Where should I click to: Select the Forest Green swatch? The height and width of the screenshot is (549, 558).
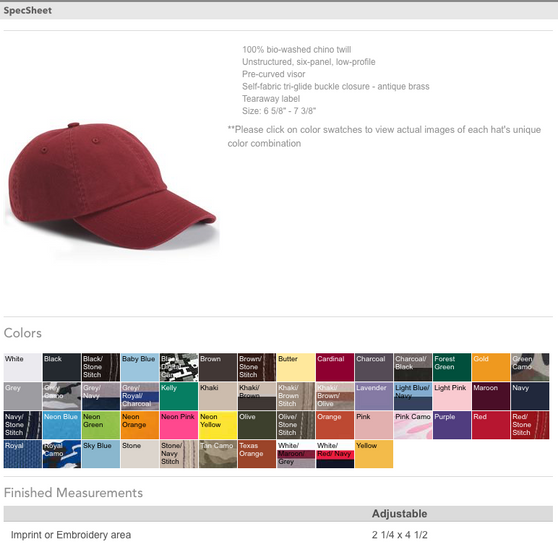452,367
